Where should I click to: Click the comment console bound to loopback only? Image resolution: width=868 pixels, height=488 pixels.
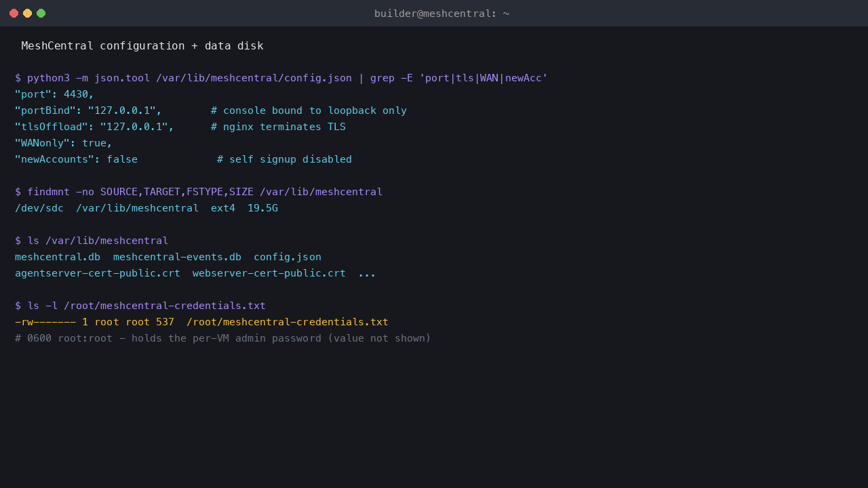[x=309, y=110]
